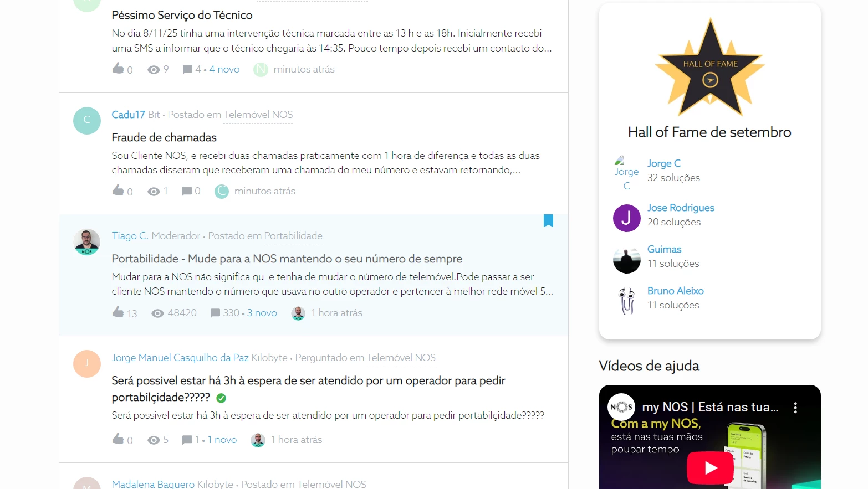Open the Portabilidade topic title
This screenshot has height=489, width=868.
287,259
